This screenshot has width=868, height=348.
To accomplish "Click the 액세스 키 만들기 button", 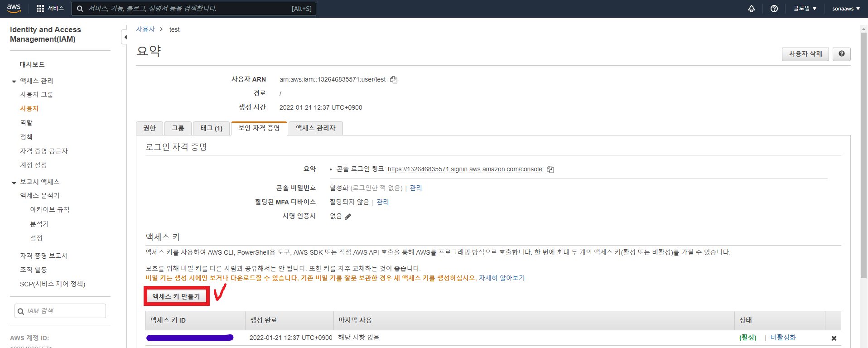I will tap(176, 296).
